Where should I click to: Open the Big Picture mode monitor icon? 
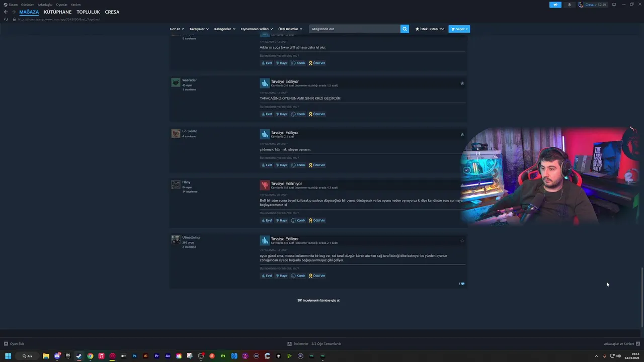click(614, 5)
